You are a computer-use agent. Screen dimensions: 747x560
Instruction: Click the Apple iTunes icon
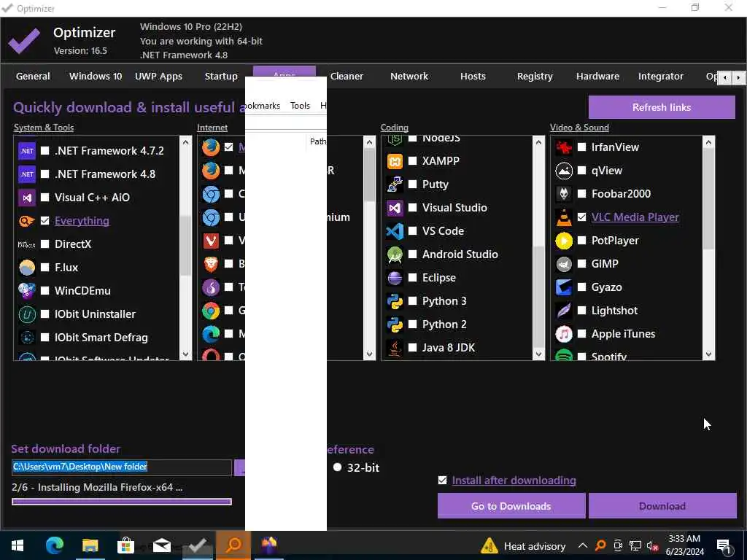pyautogui.click(x=564, y=334)
